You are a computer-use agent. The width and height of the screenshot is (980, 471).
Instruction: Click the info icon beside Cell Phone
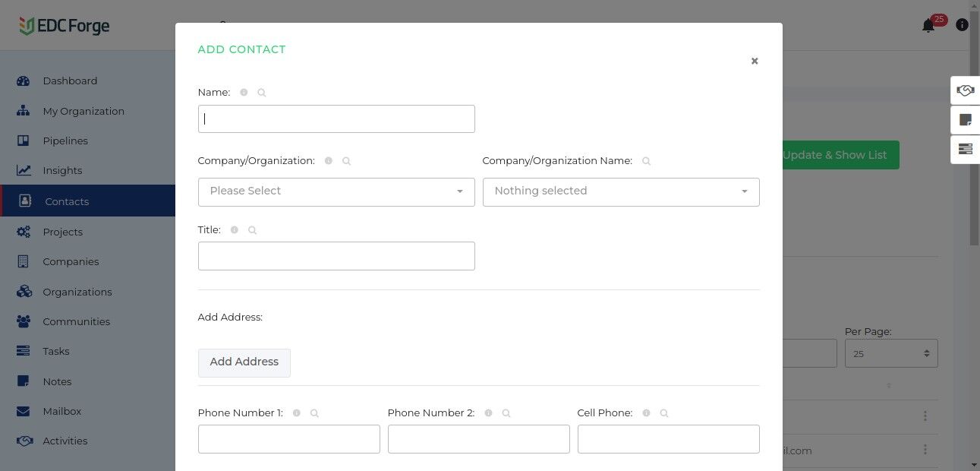(x=646, y=413)
